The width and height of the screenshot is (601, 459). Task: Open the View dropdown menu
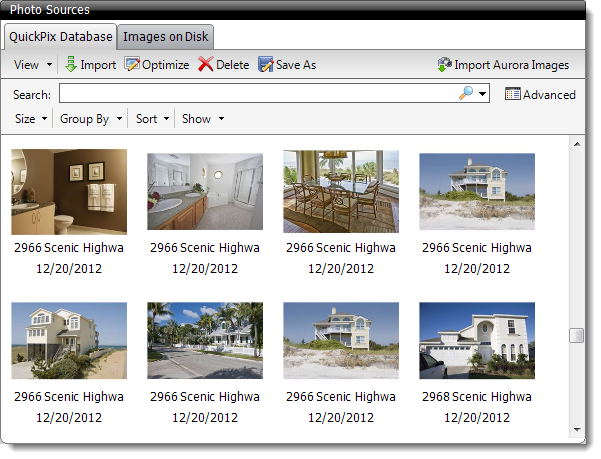pyautogui.click(x=33, y=65)
